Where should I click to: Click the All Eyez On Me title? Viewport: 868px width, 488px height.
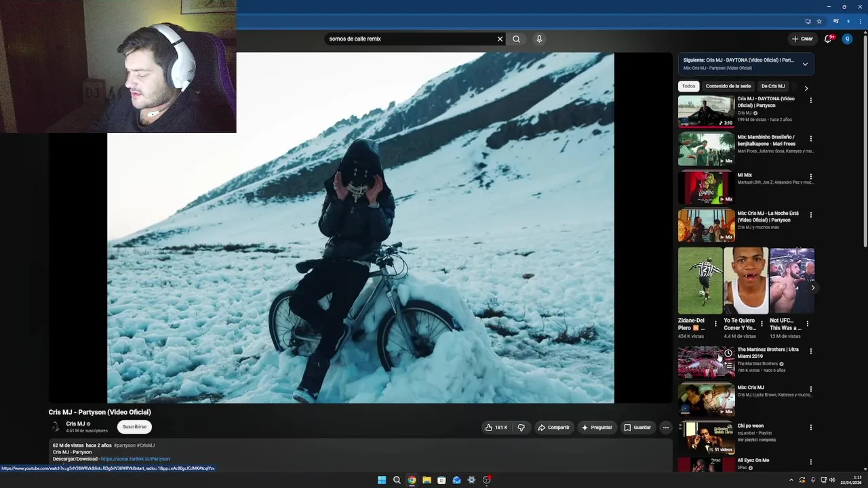[x=753, y=460]
